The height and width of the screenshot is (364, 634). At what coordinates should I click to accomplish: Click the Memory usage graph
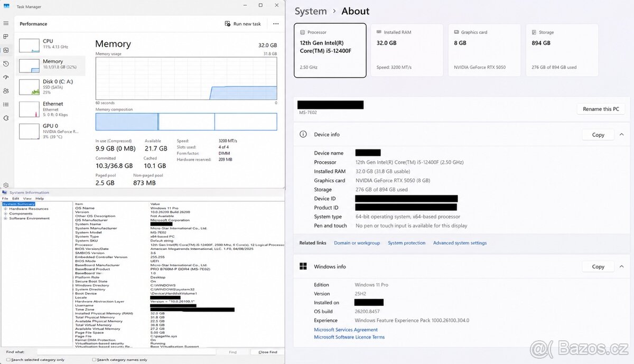(186, 78)
